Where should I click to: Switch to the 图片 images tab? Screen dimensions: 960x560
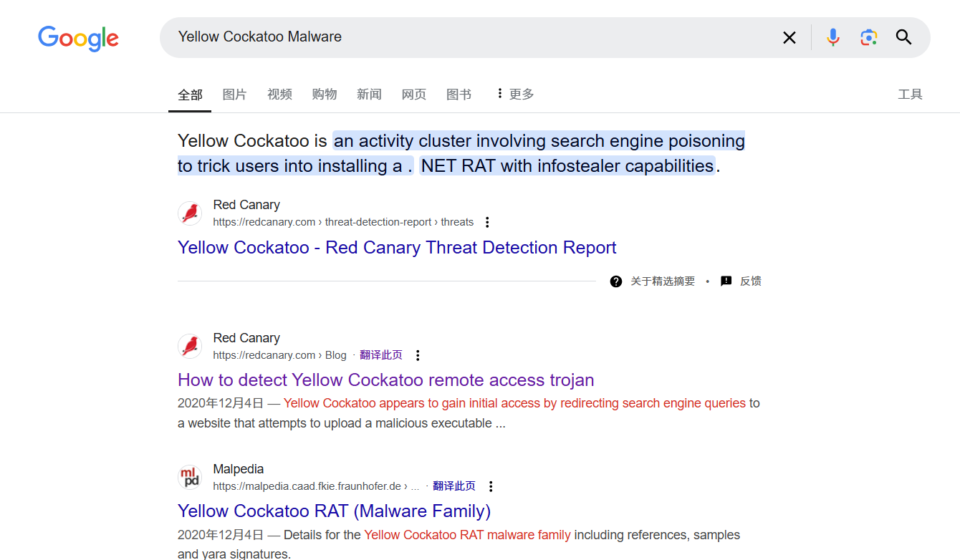pyautogui.click(x=234, y=94)
